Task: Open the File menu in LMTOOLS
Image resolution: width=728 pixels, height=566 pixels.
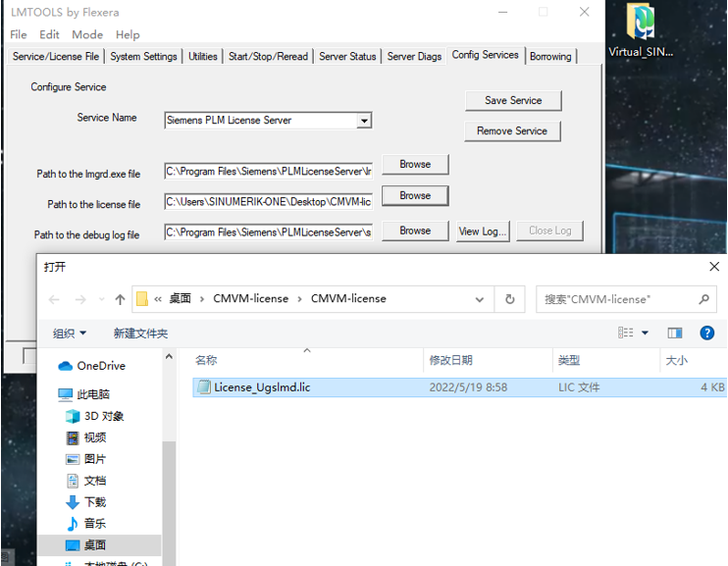Action: pos(18,35)
